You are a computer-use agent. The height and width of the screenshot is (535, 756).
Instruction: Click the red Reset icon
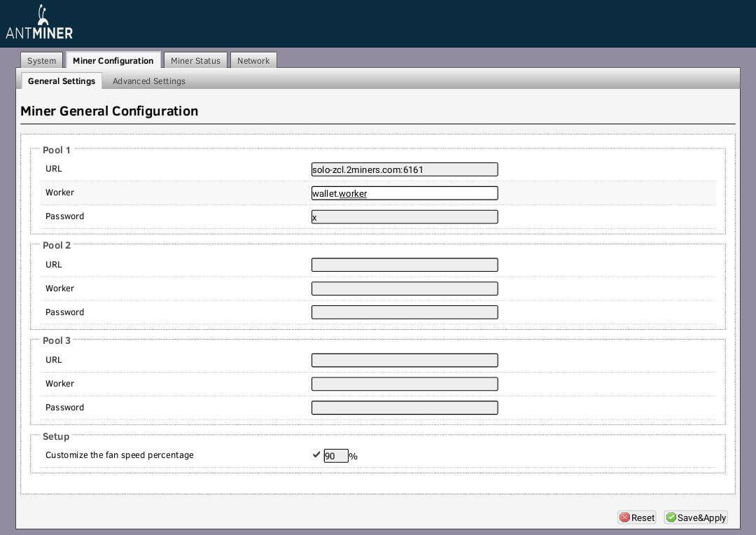624,517
